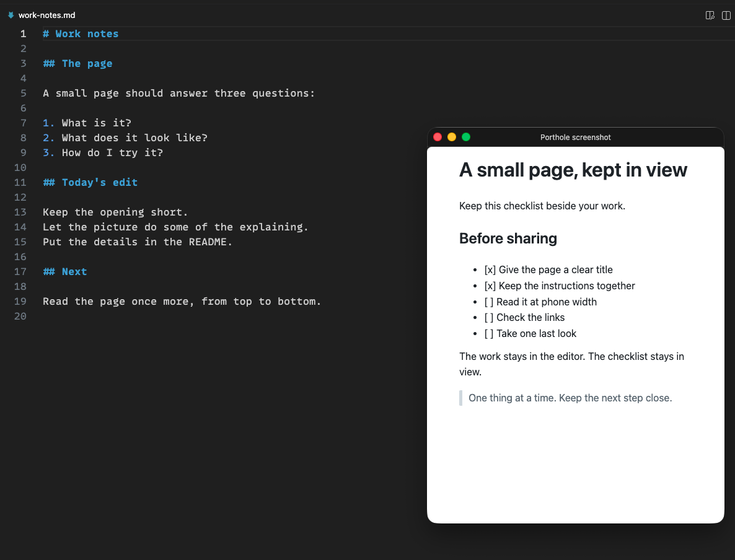Click line 'Put the details in the README.'
This screenshot has height=560, width=735.
coord(138,242)
